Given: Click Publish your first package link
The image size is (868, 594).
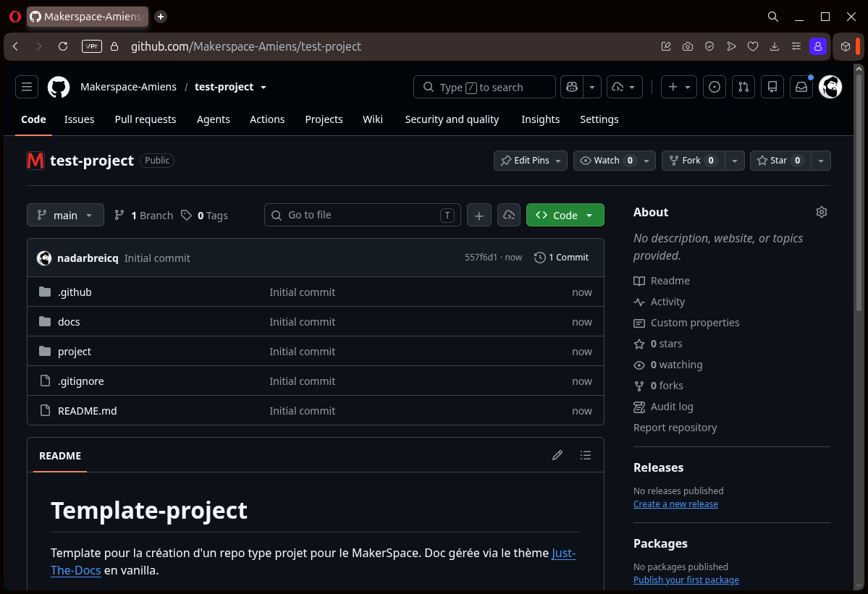Looking at the screenshot, I should tap(686, 580).
